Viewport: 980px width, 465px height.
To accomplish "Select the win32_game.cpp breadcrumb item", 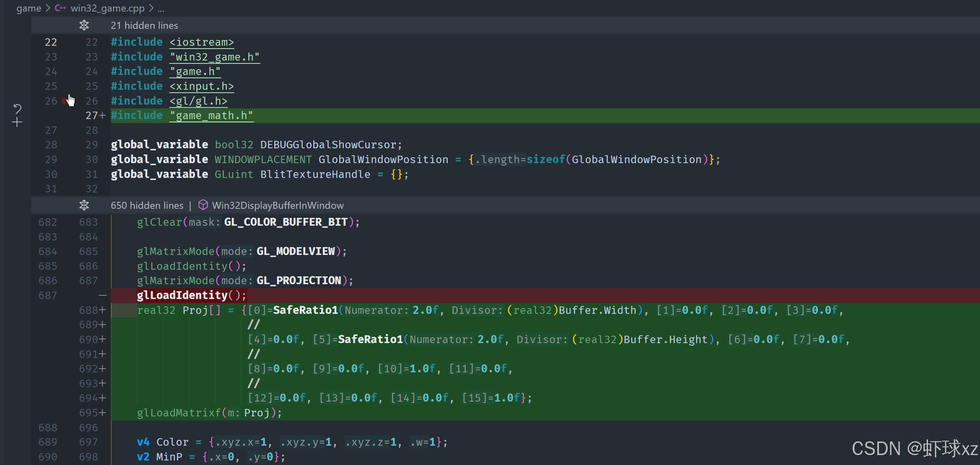I will 107,8.
